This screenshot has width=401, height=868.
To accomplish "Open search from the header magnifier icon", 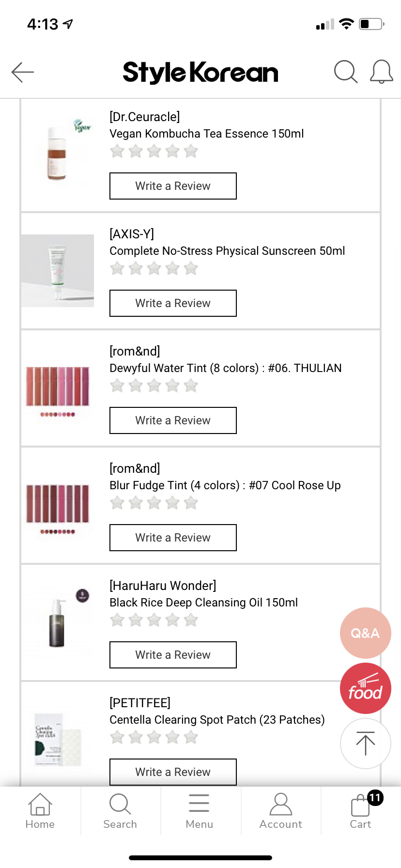I will (345, 73).
